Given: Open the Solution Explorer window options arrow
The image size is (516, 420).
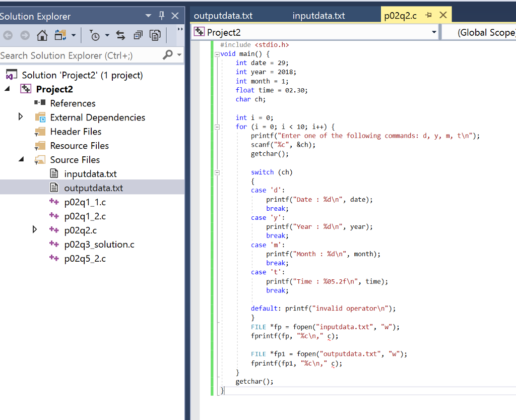Looking at the screenshot, I should tap(148, 16).
